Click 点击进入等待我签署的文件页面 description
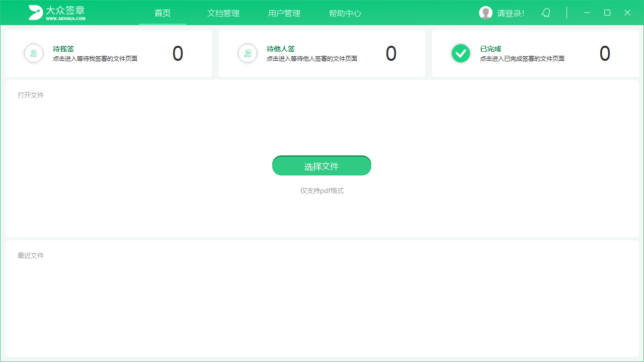 point(95,59)
